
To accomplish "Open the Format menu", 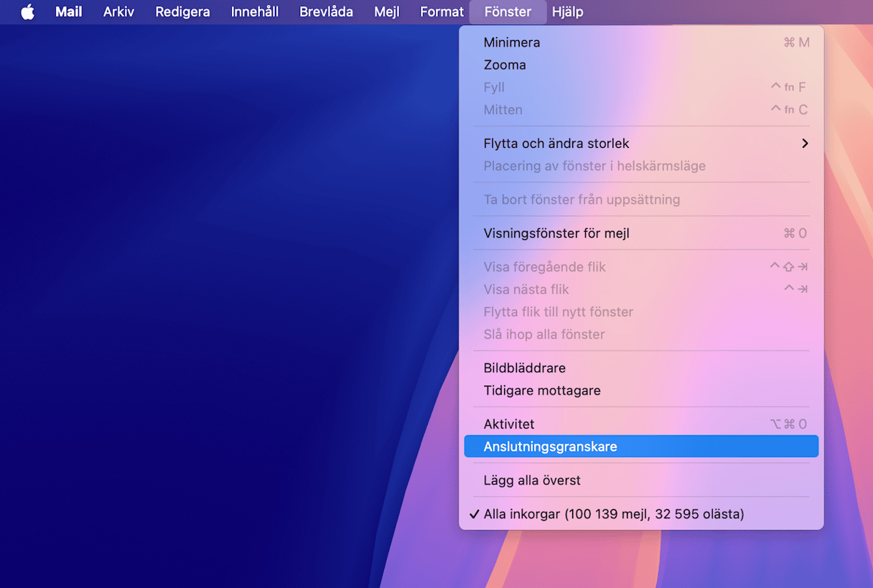I will pyautogui.click(x=442, y=12).
